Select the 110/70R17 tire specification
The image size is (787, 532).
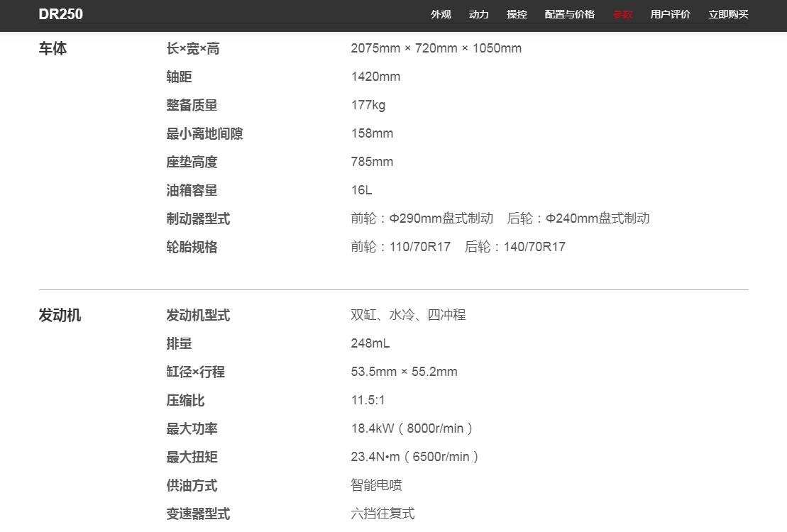420,247
